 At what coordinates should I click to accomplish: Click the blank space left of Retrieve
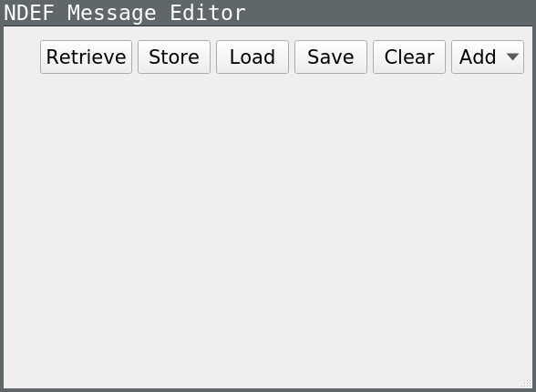(22, 57)
